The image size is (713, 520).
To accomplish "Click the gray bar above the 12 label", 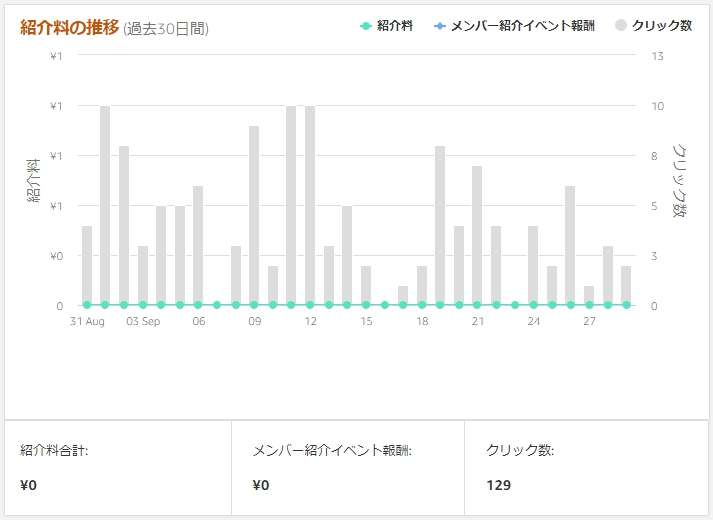I will coord(310,205).
